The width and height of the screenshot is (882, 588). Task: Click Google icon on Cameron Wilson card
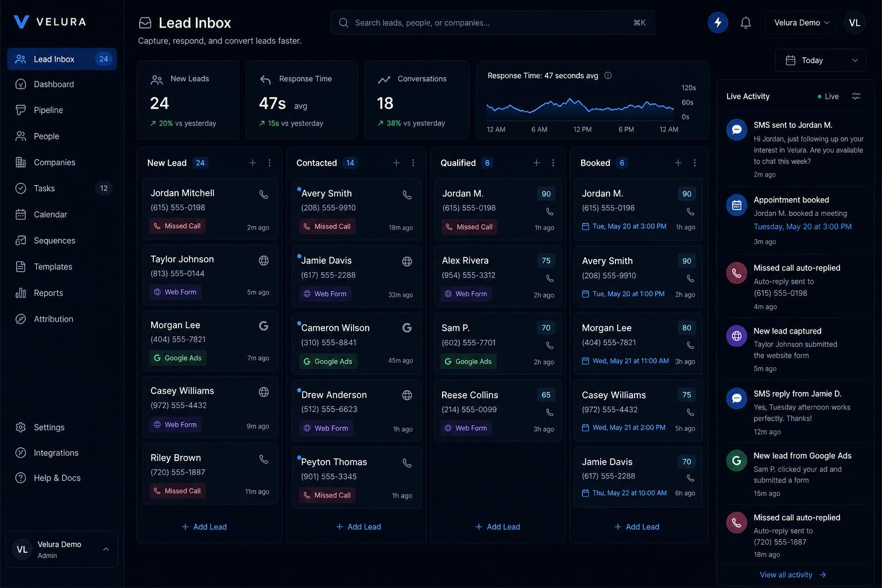pyautogui.click(x=407, y=328)
